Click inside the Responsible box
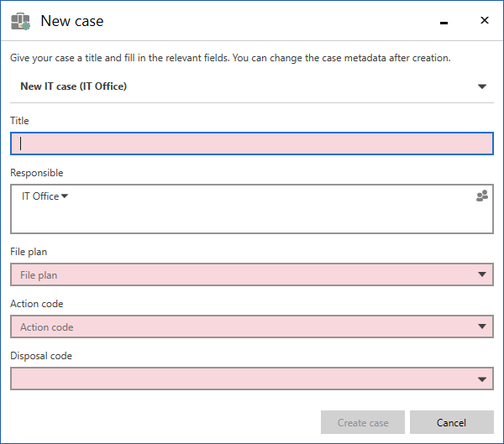Screen dimensions: 504x444 (252, 209)
